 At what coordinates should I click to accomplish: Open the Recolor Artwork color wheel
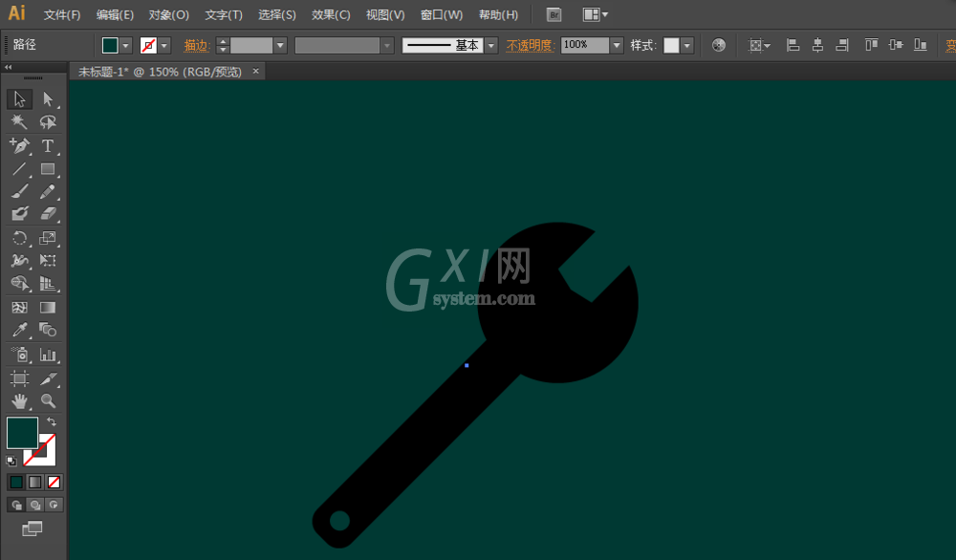tap(719, 45)
